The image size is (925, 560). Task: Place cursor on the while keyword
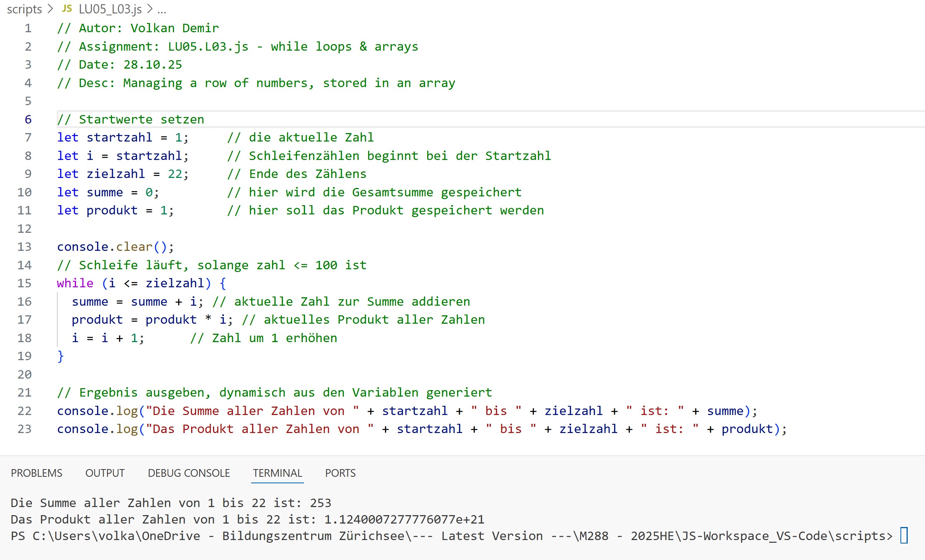(75, 283)
